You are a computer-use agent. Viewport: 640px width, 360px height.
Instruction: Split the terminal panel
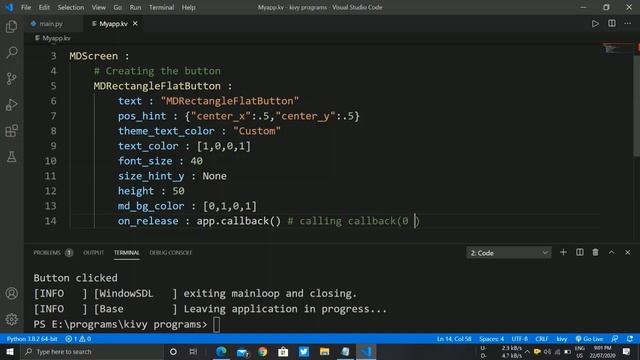click(579, 252)
